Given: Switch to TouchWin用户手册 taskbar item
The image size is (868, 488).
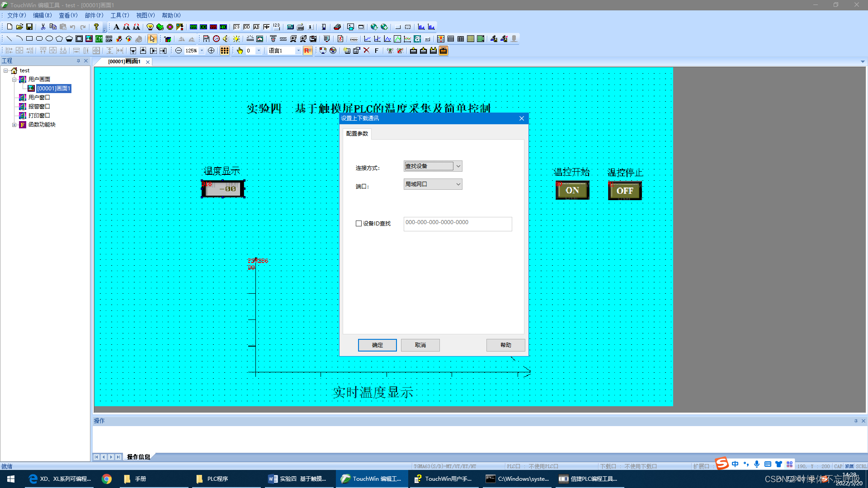Looking at the screenshot, I should 443,479.
